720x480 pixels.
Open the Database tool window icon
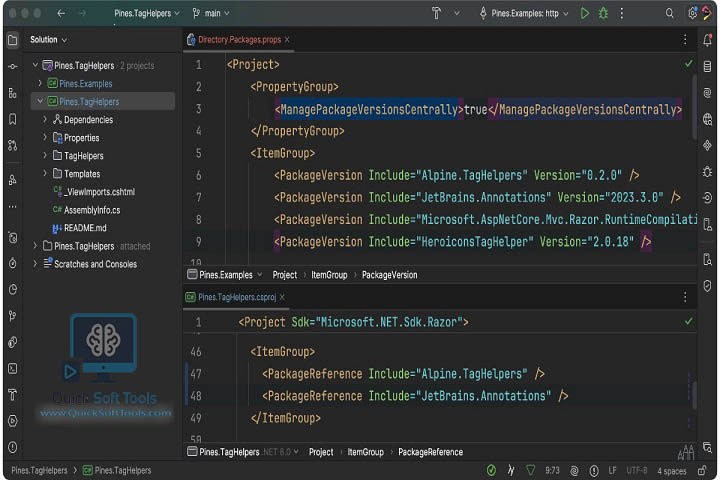tap(707, 67)
